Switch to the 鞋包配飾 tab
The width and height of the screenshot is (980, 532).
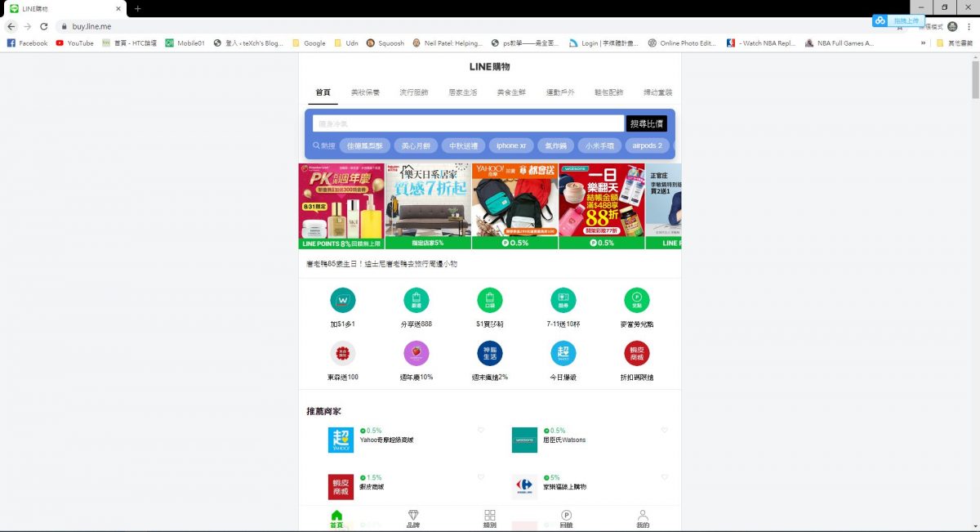point(610,92)
